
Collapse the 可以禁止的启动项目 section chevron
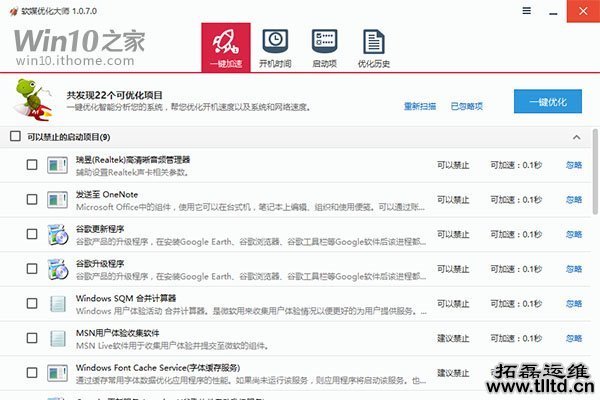click(577, 137)
